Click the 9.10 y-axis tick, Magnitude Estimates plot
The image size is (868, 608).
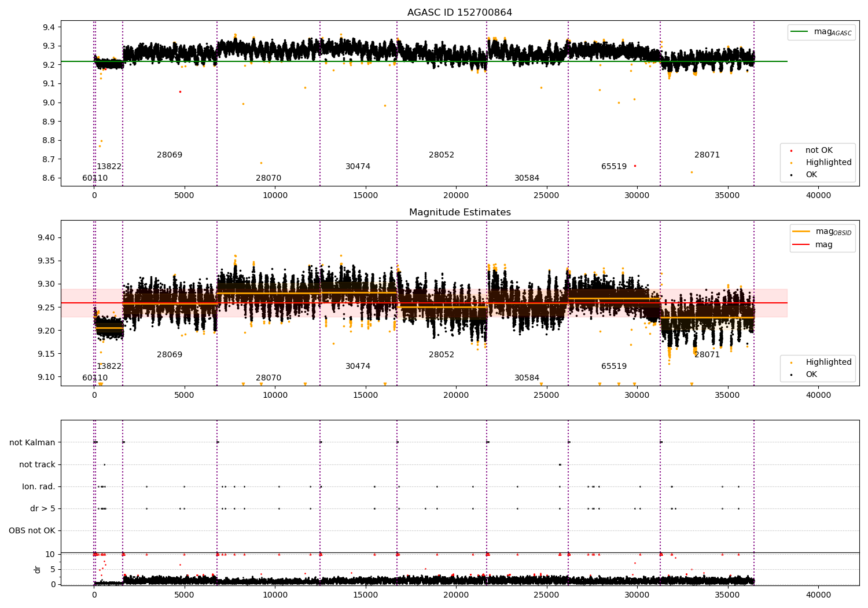[47, 378]
